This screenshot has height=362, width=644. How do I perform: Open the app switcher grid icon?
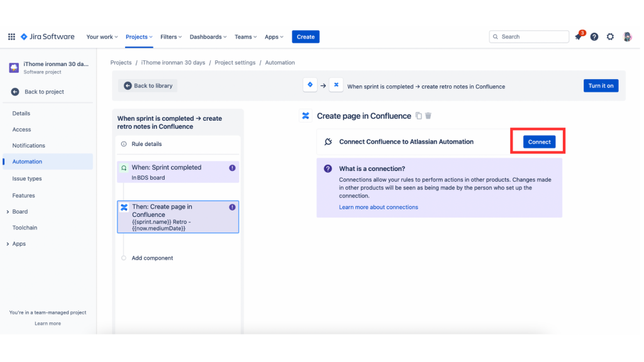(x=11, y=37)
